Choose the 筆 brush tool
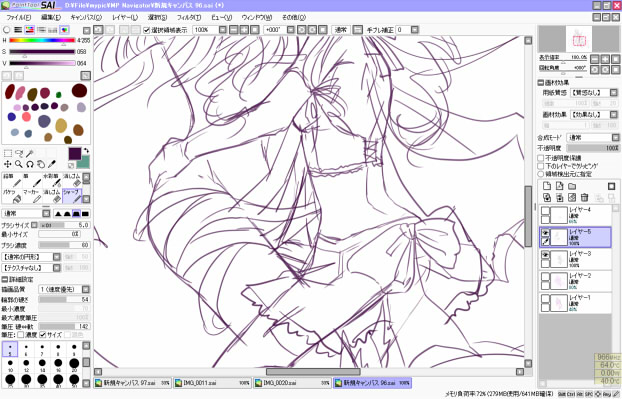Image resolution: width=622 pixels, height=399 pixels. tap(32, 180)
